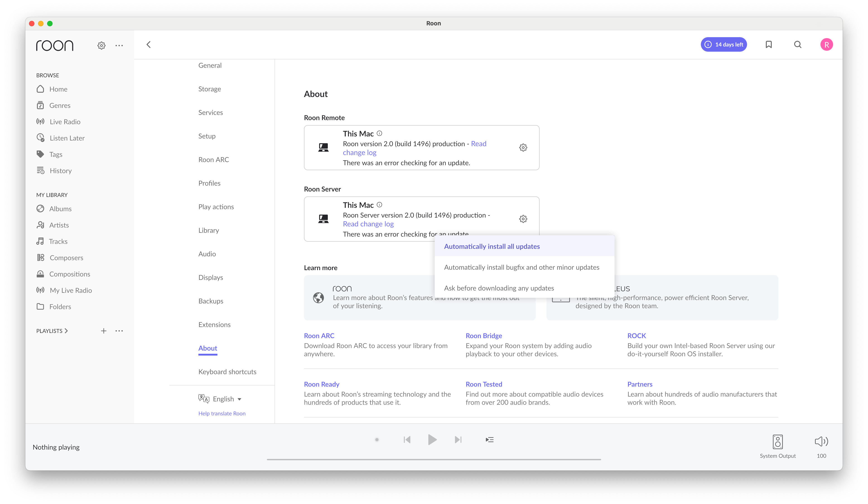Open Composers in My Library

(x=60, y=258)
